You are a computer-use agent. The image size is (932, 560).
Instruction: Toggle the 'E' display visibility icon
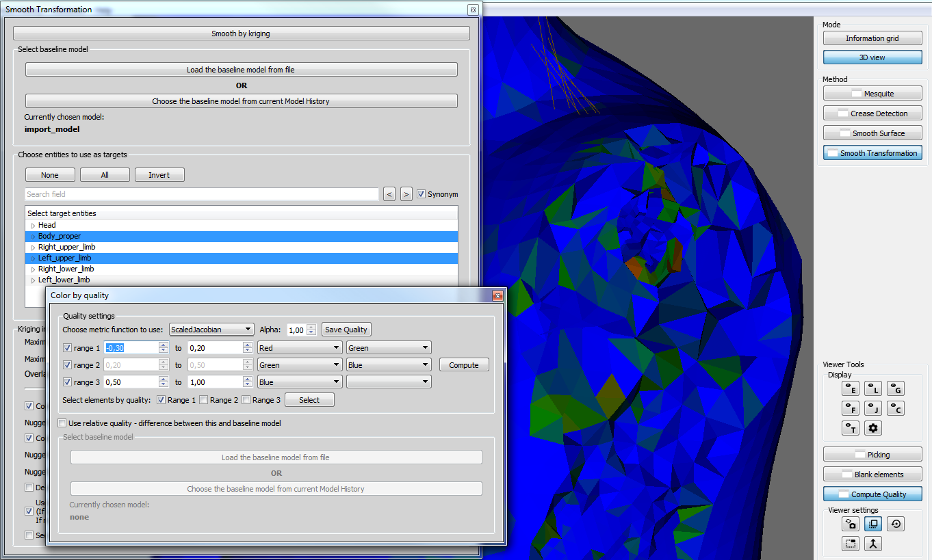[850, 389]
